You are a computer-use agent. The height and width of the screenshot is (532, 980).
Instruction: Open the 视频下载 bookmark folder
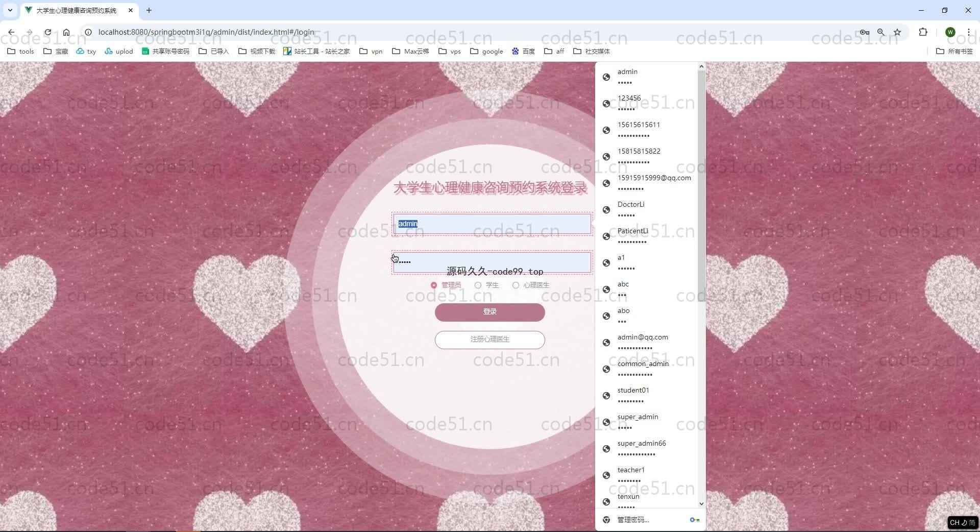click(257, 51)
